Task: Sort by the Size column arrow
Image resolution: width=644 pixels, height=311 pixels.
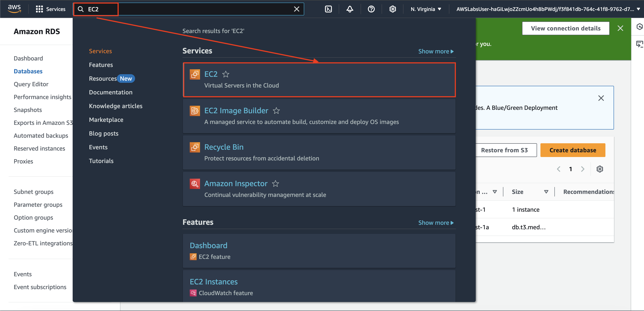Action: [546, 192]
